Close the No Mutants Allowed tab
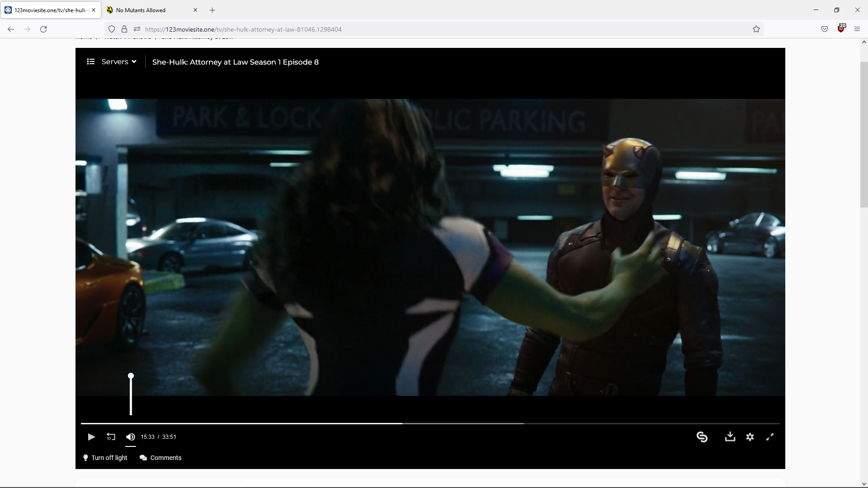 click(x=195, y=10)
